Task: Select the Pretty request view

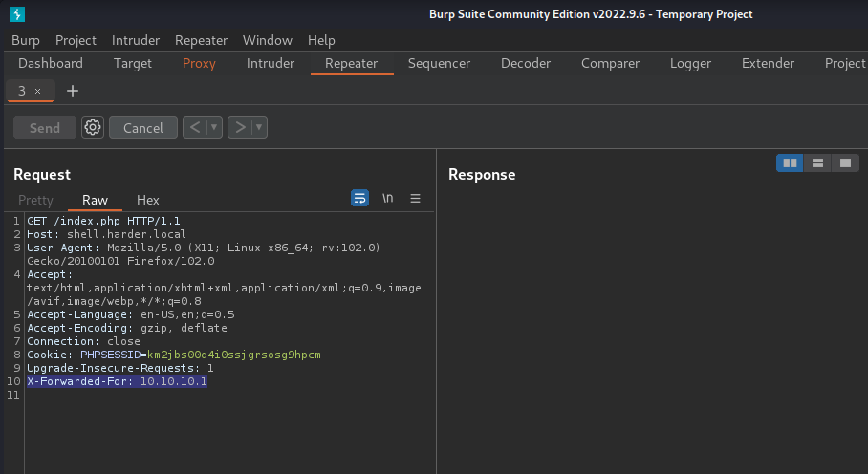Action: [35, 200]
